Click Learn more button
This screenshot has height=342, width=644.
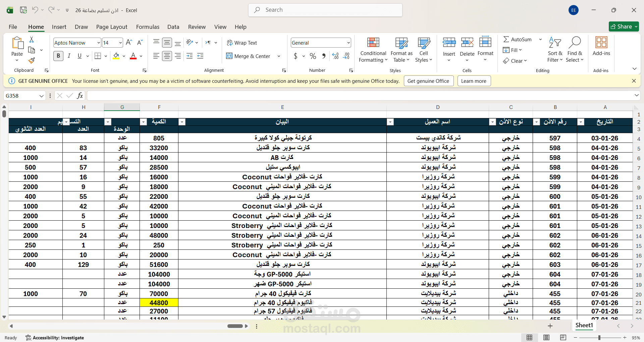click(x=474, y=81)
